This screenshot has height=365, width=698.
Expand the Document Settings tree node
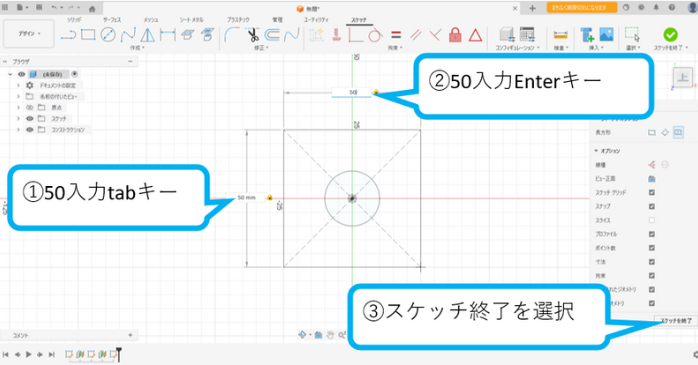(18, 85)
